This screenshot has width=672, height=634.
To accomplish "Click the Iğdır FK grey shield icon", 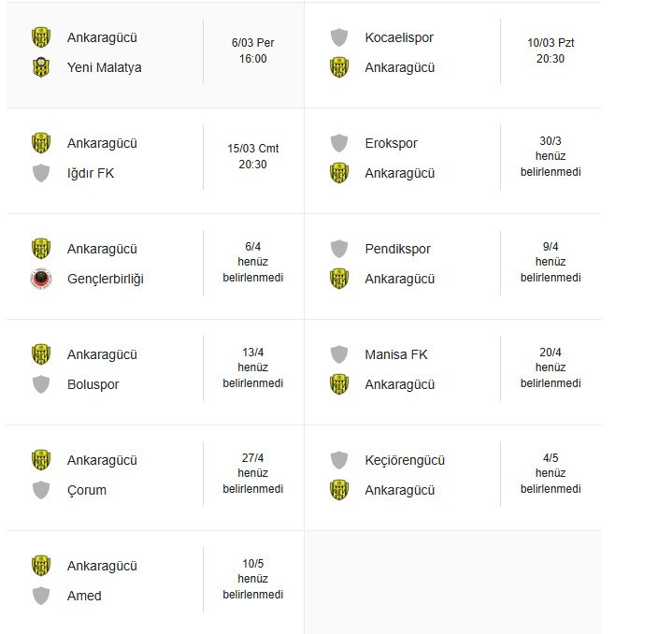I will (41, 173).
